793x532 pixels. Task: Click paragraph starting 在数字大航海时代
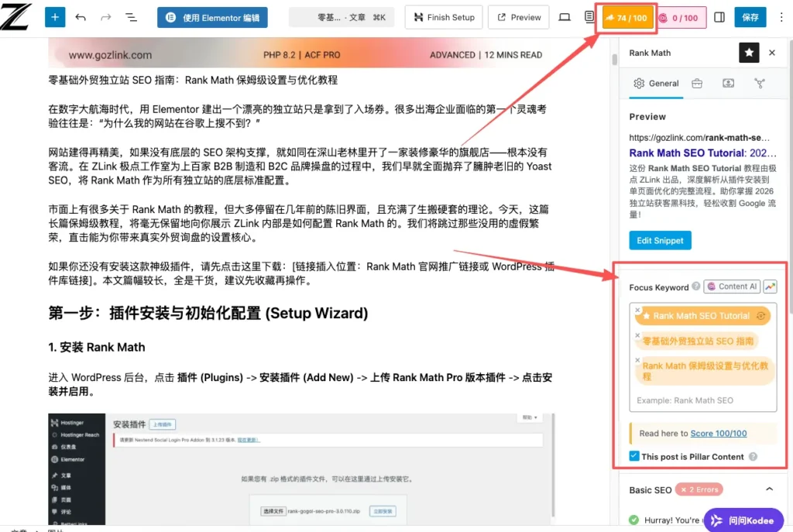[x=297, y=116]
